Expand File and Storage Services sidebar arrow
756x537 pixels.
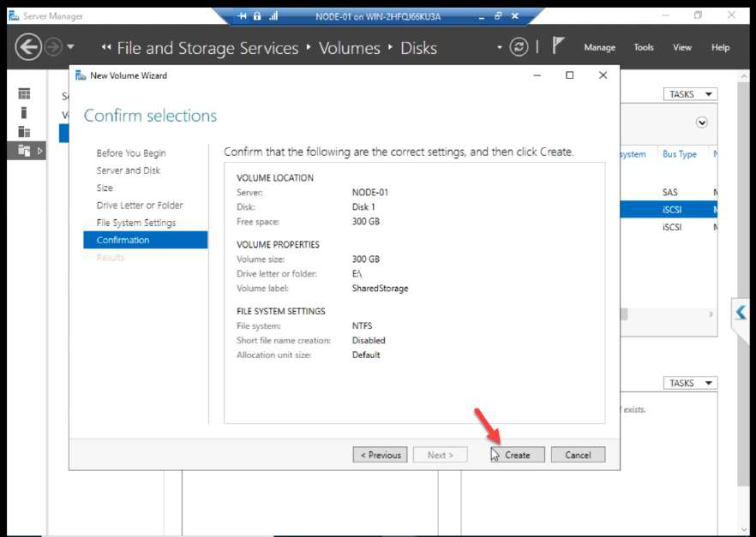[x=39, y=151]
